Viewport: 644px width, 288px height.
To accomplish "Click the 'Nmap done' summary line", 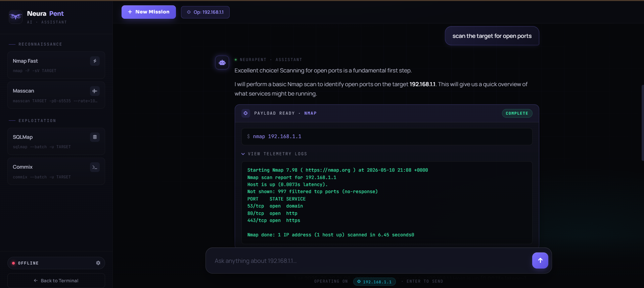I will tap(331, 235).
